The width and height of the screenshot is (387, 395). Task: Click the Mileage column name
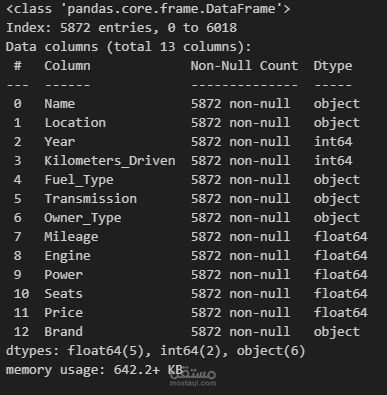tap(71, 237)
